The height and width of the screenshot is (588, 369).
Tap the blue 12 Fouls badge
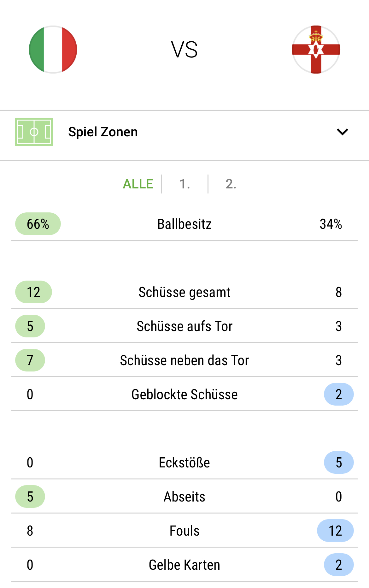[x=335, y=531]
